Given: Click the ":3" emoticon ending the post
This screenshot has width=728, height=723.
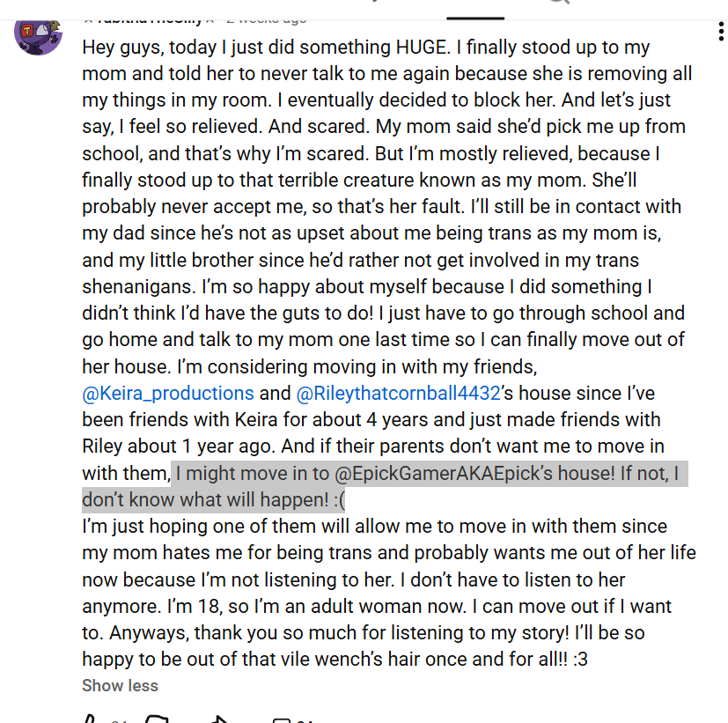Looking at the screenshot, I should [x=578, y=659].
